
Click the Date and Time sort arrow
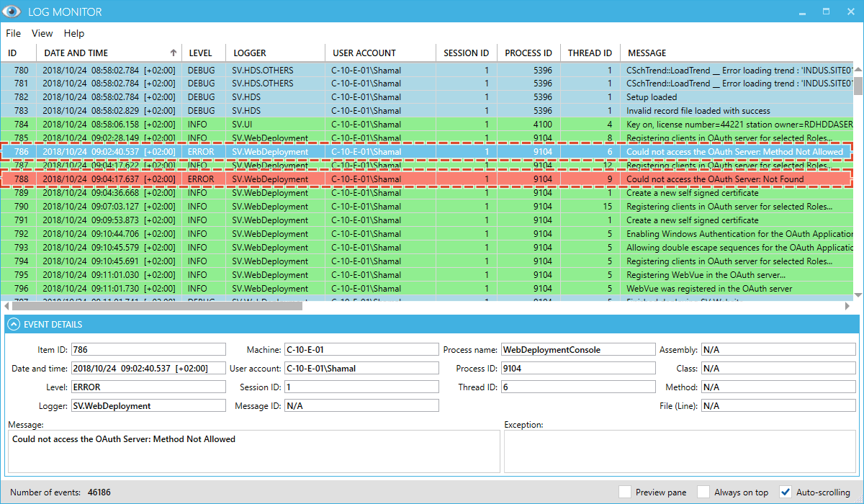173,53
